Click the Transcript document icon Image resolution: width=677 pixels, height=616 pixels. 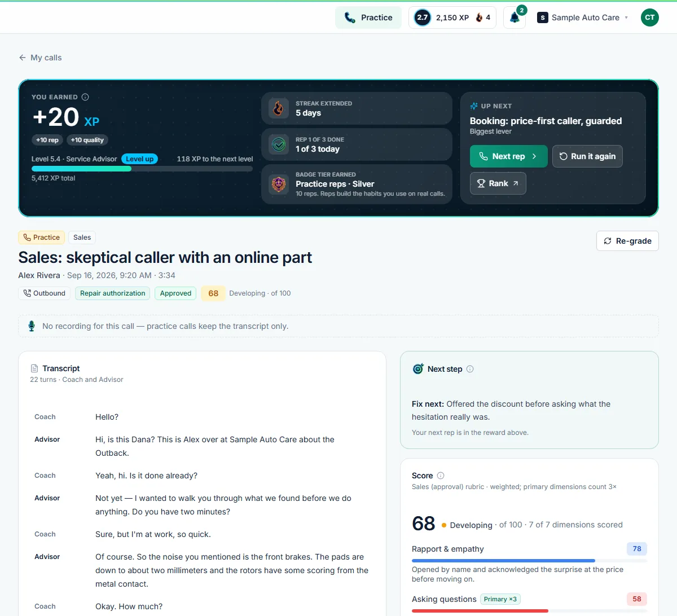coord(34,368)
